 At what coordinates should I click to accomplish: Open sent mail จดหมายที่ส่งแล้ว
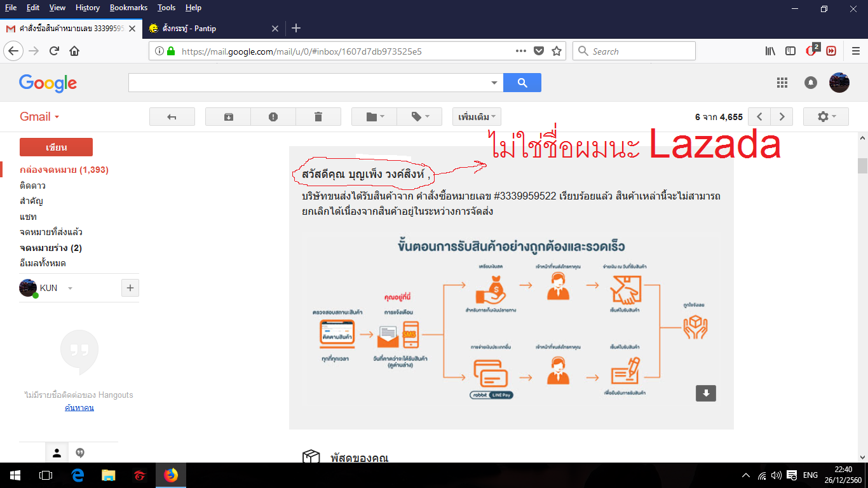(51, 232)
